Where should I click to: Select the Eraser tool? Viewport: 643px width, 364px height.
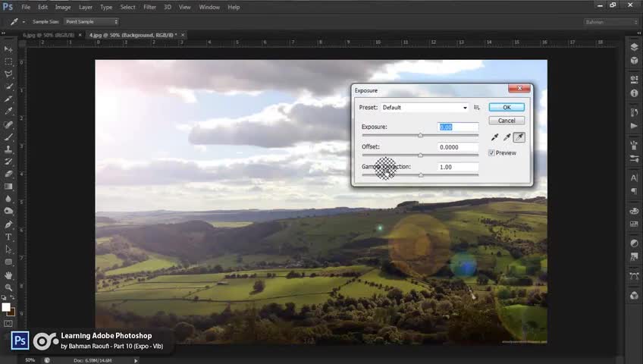pos(8,174)
